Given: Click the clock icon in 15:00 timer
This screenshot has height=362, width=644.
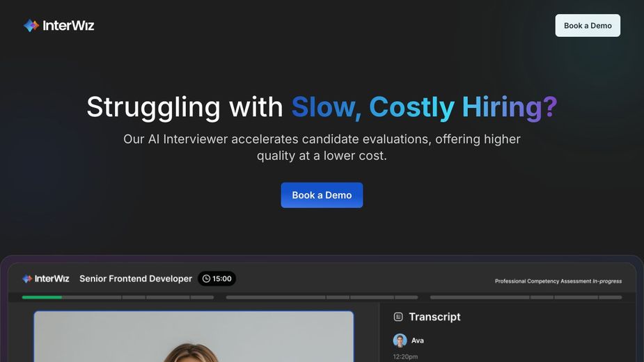Looking at the screenshot, I should tap(206, 278).
